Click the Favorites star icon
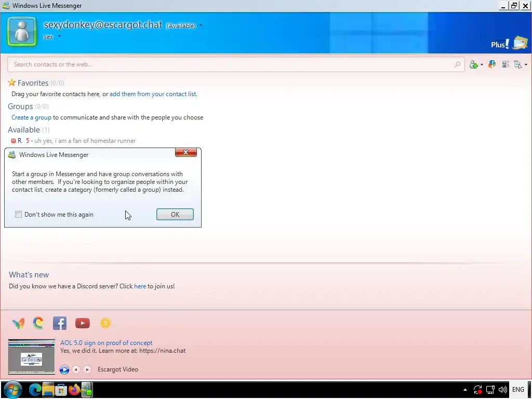This screenshot has height=399, width=532. point(12,83)
